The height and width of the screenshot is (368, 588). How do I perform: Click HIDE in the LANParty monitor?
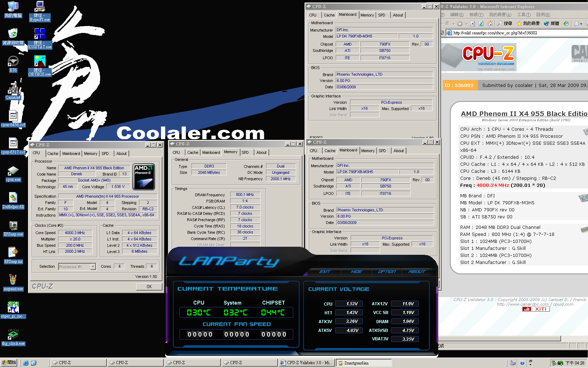click(356, 272)
